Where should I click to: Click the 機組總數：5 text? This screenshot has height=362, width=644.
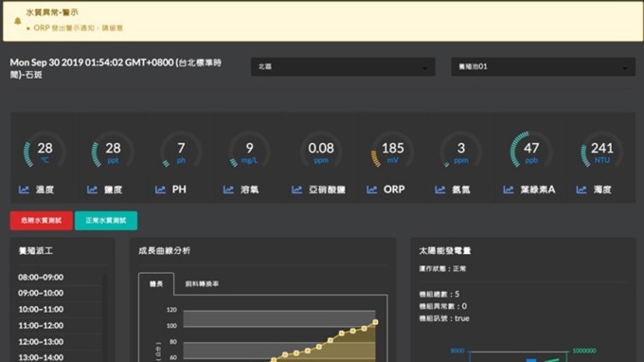tap(439, 294)
